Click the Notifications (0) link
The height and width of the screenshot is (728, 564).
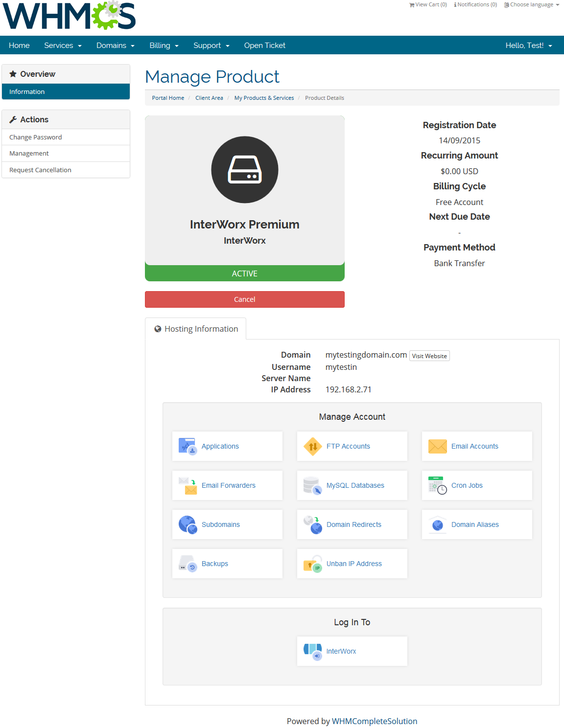coord(475,5)
